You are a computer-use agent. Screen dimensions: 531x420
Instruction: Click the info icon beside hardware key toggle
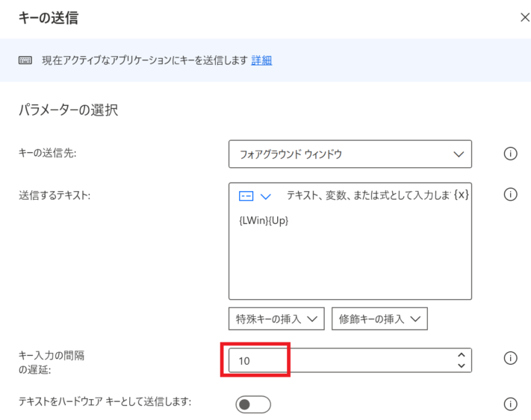(x=510, y=404)
